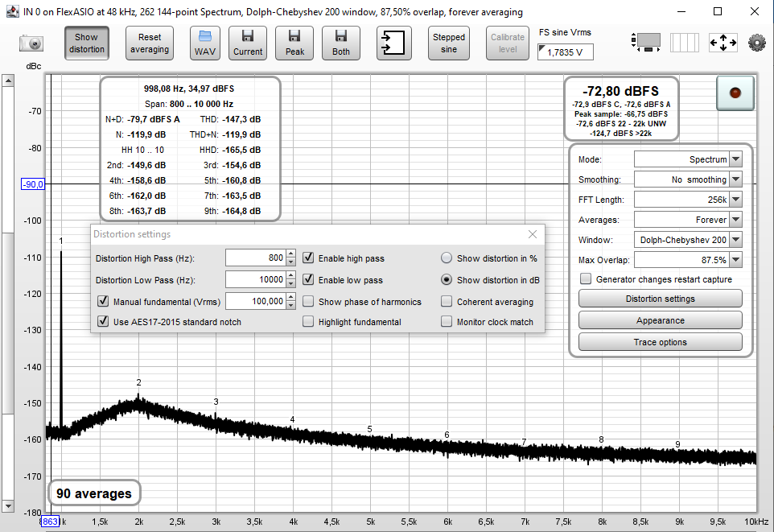
Task: Click the import arrows toolbar icon
Action: point(394,43)
